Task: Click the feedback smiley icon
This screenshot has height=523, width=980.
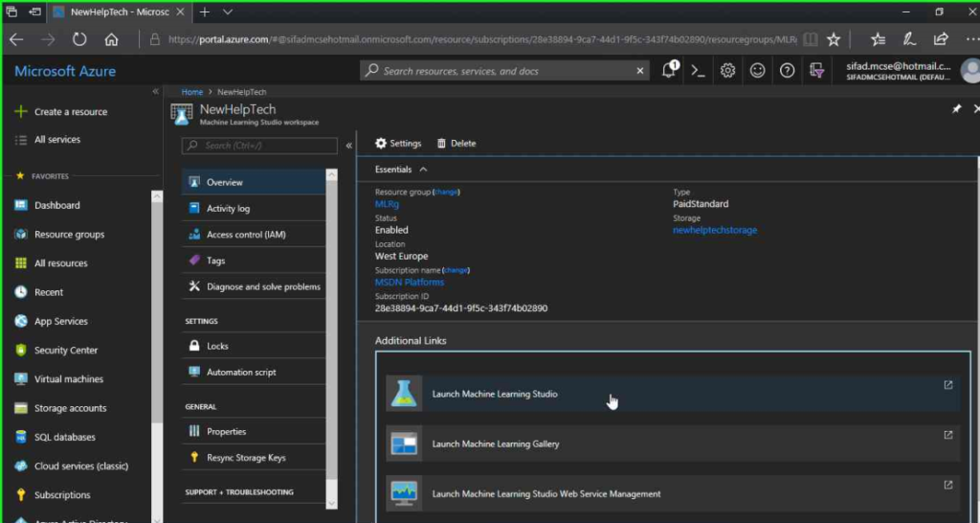Action: [x=758, y=71]
